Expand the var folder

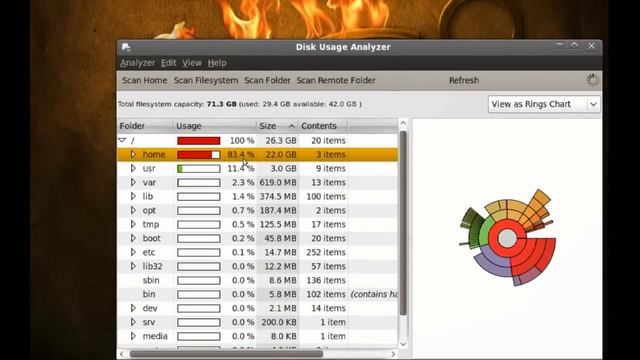coord(133,182)
